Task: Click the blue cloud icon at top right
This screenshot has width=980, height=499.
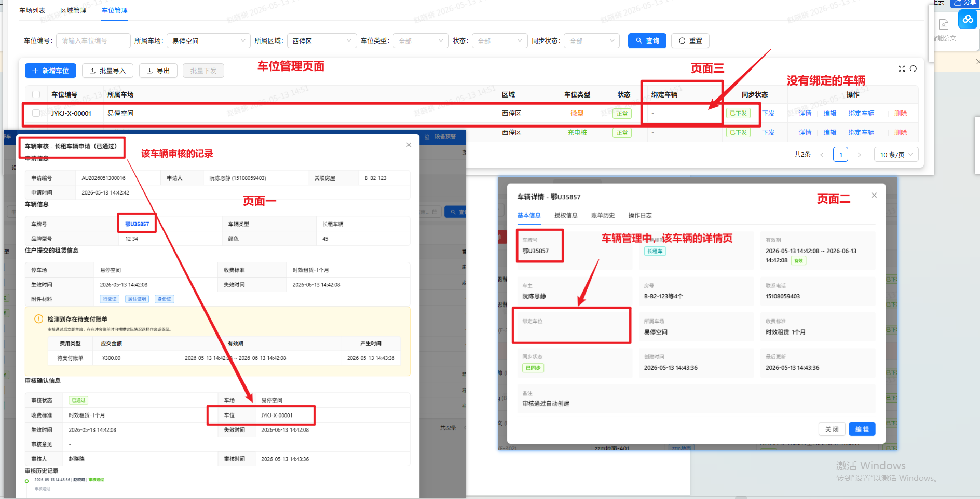Action: [968, 19]
